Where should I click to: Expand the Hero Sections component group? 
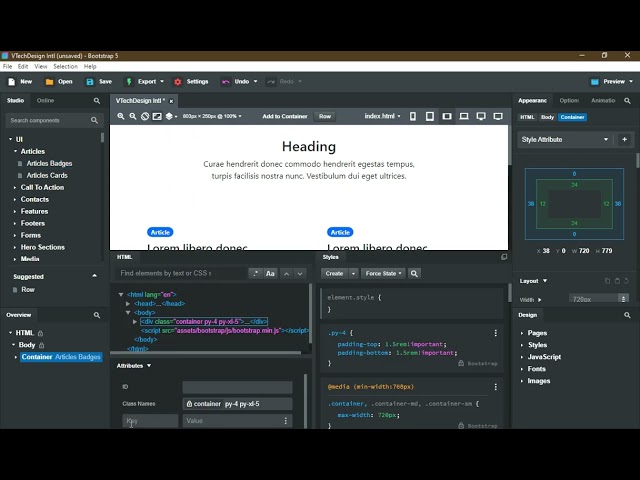[15, 247]
